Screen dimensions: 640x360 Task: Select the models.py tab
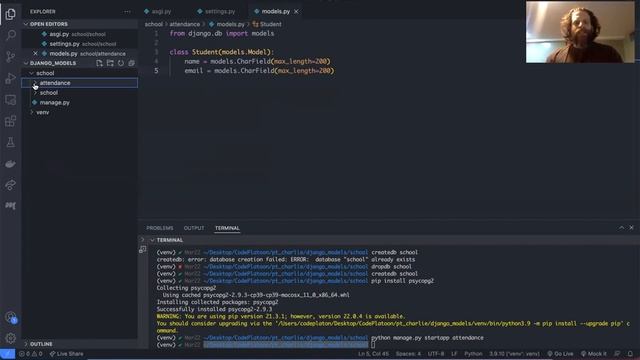276,11
